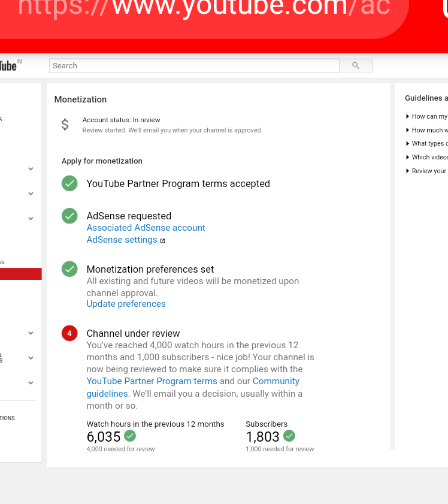Click green check beside Monetization preferences set
Image resolution: width=448 pixels, height=504 pixels.
coord(69,268)
